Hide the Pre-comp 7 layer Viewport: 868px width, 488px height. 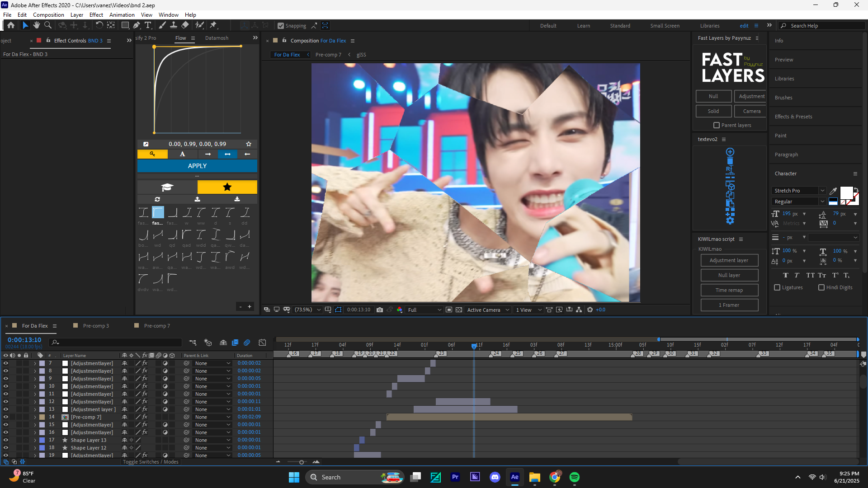coord(6,417)
